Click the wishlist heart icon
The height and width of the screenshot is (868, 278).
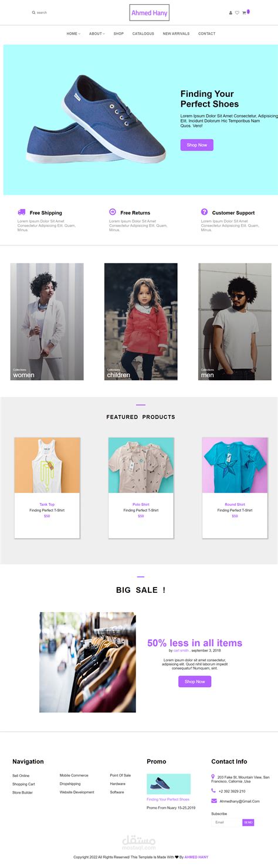(237, 12)
